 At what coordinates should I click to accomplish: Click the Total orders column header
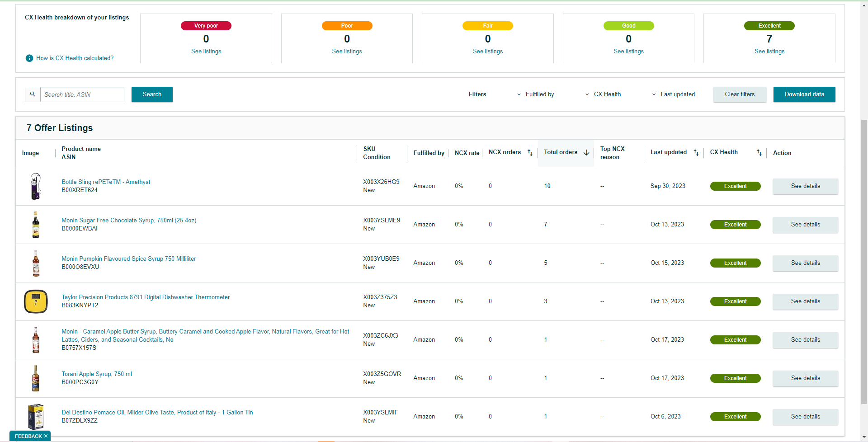561,152
